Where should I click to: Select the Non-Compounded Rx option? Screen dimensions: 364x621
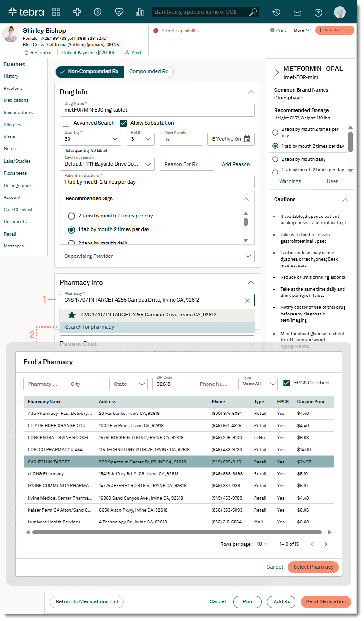(x=89, y=71)
